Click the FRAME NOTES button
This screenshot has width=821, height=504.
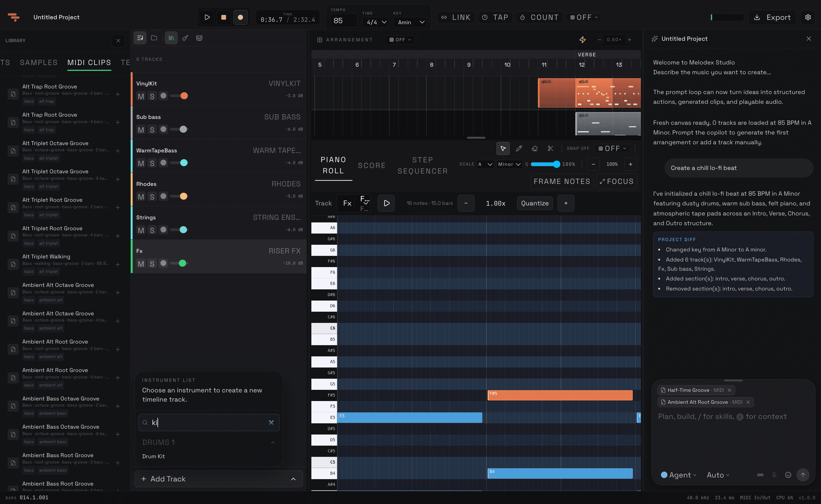[562, 181]
